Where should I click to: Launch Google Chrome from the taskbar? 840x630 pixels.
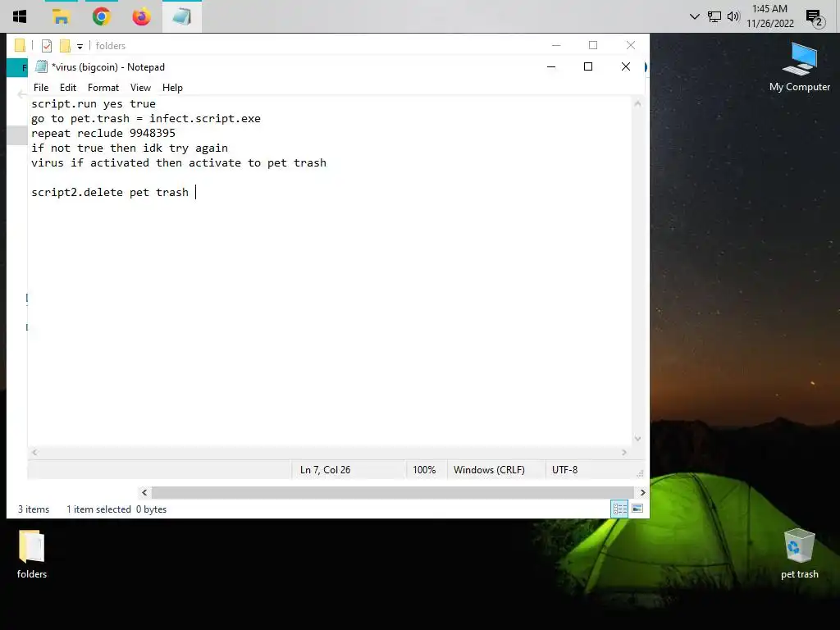point(101,16)
